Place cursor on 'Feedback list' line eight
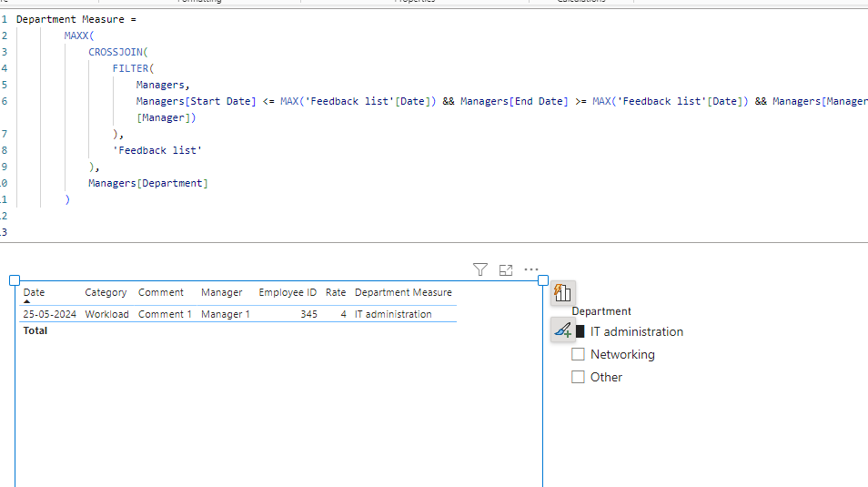Image resolution: width=868 pixels, height=487 pixels. [157, 150]
